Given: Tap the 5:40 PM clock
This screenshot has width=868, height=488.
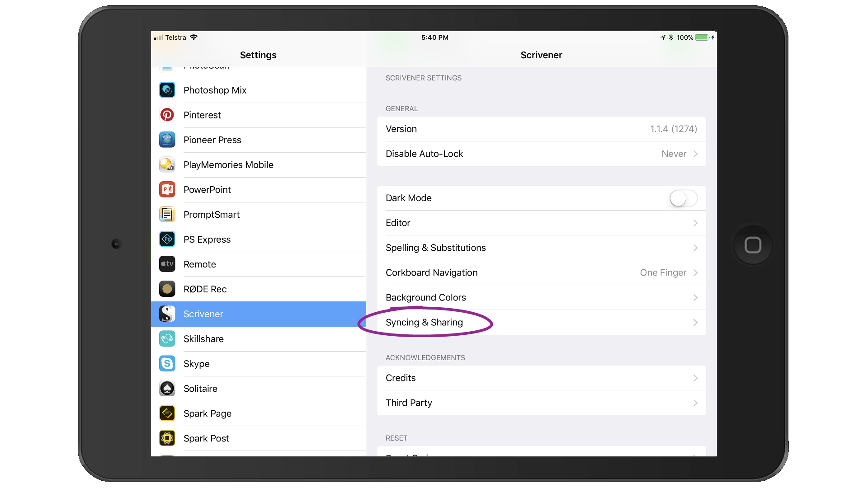Looking at the screenshot, I should point(435,38).
